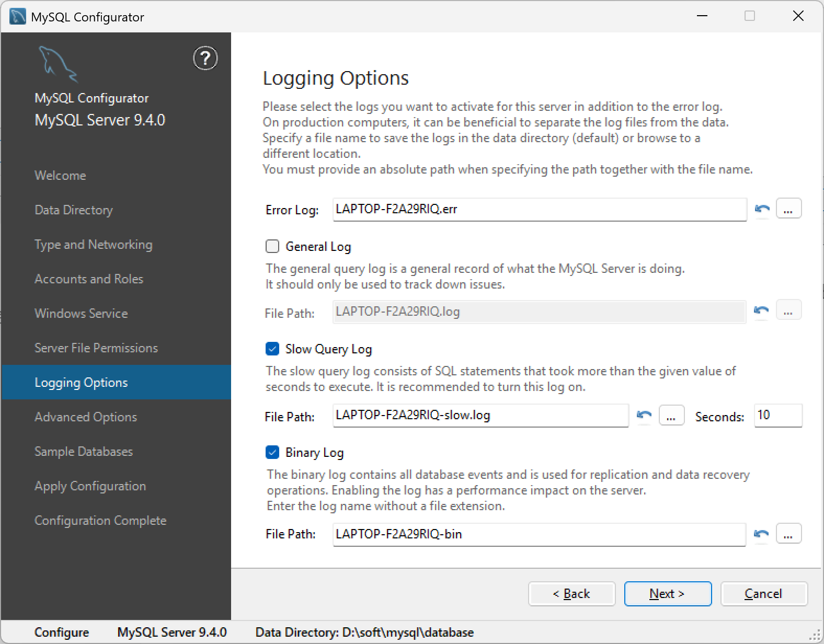The width and height of the screenshot is (824, 644).
Task: Select the Logging Options sidebar item
Action: coord(116,382)
